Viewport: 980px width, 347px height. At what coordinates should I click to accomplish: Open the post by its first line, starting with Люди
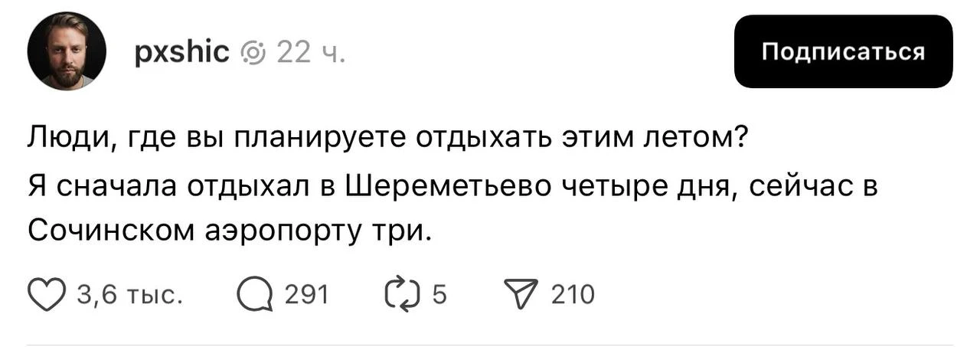click(x=388, y=140)
